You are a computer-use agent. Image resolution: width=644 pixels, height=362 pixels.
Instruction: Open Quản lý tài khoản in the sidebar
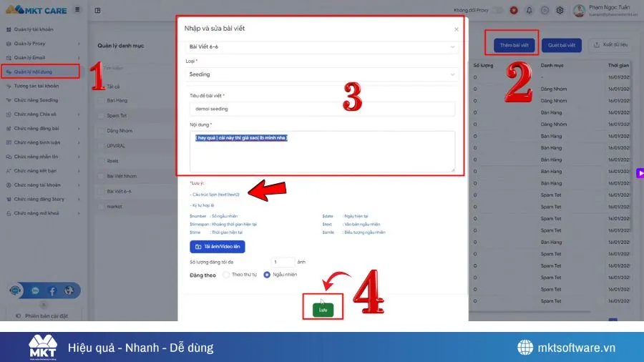tap(34, 29)
